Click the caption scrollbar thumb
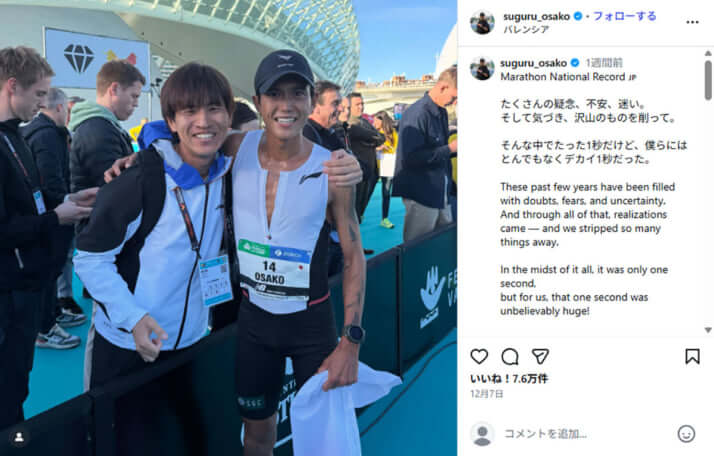Viewport: 714px width, 456px height. (x=708, y=80)
